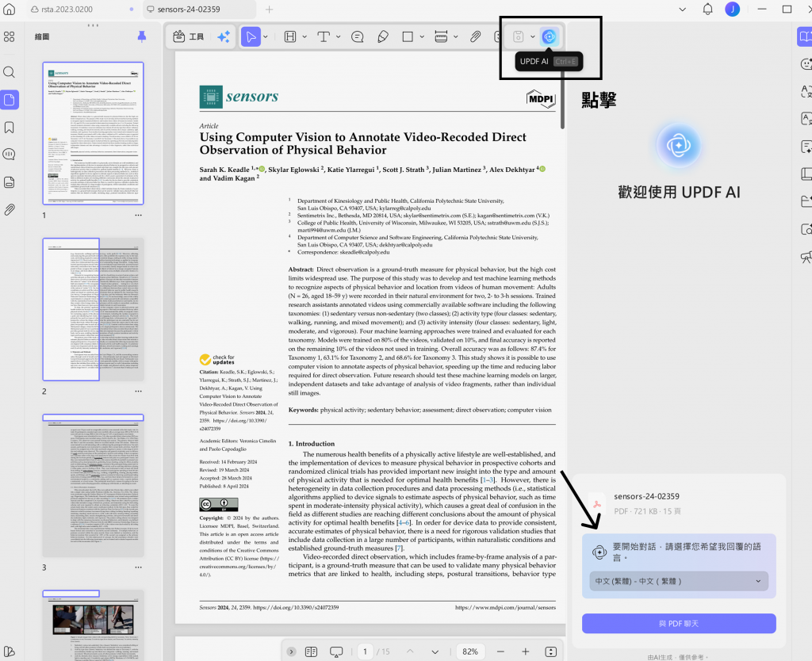Open the thumbnails grid icon in left sidebar
Viewport: 812px width, 661px height.
click(x=10, y=36)
